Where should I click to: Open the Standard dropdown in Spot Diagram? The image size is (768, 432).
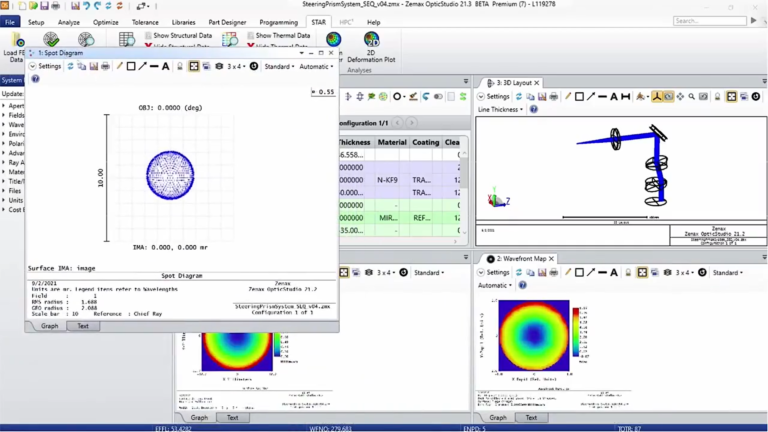click(279, 66)
